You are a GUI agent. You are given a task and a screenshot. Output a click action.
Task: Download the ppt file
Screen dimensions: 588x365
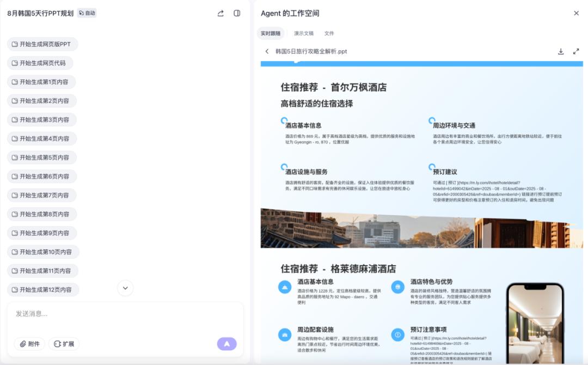pos(561,51)
